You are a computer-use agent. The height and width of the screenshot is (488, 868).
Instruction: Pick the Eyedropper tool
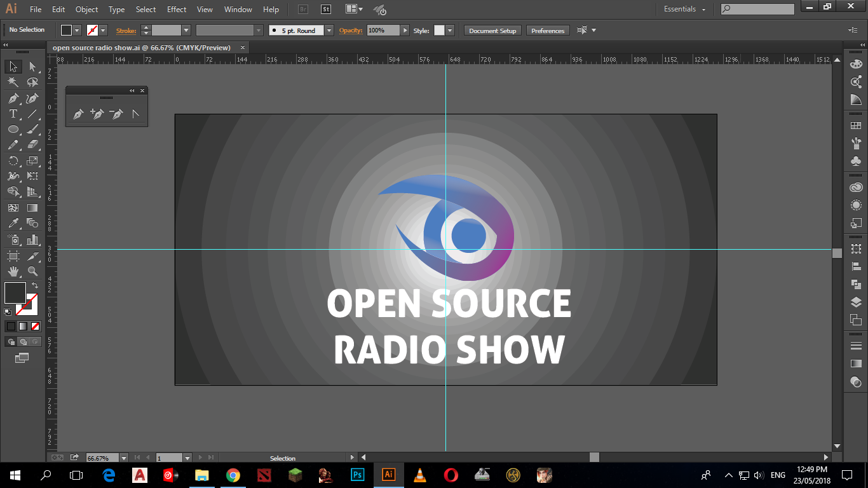point(13,223)
